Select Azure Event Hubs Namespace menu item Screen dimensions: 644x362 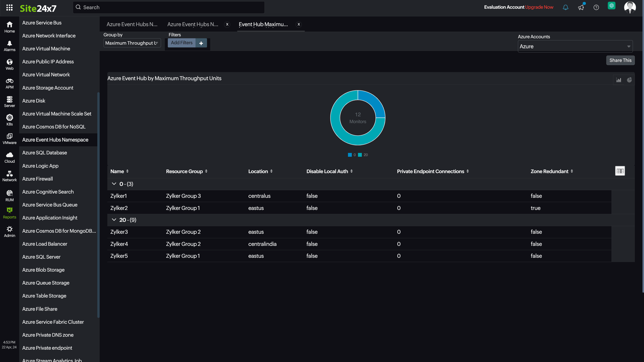pyautogui.click(x=55, y=140)
